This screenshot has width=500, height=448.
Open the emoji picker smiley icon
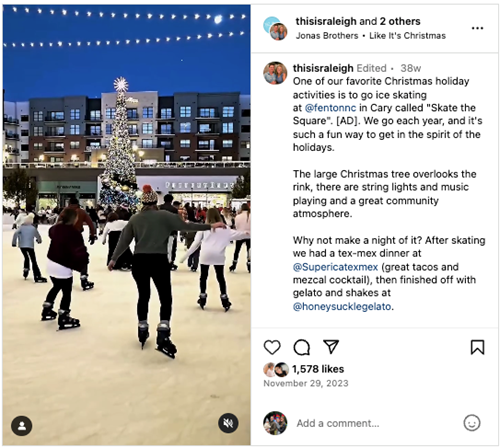pyautogui.click(x=472, y=423)
